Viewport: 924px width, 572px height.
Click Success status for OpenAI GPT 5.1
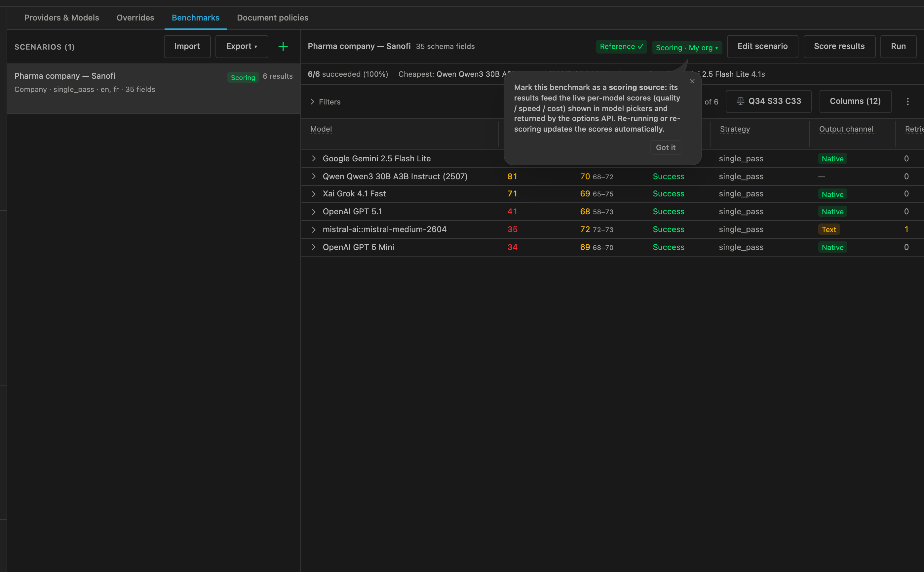pos(668,212)
